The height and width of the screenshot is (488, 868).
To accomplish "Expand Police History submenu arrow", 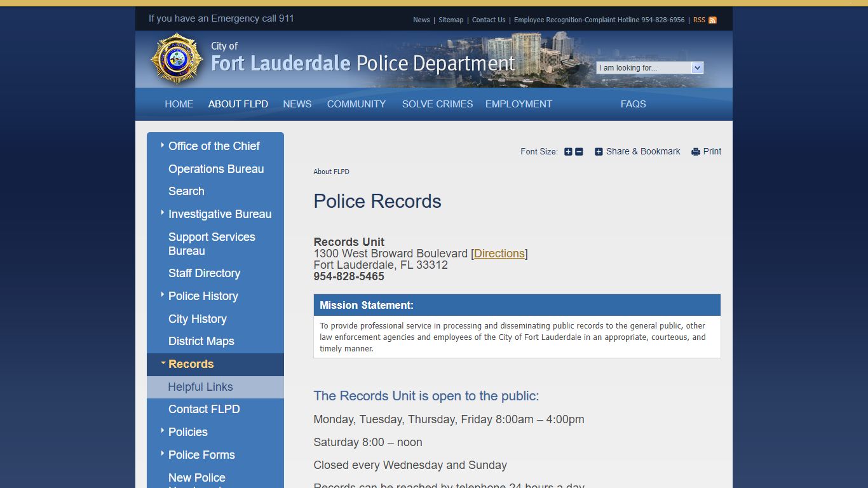I will coord(163,295).
